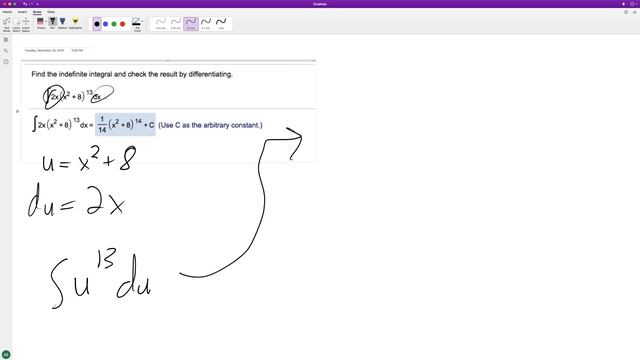Redo the last undone action
Image resolution: width=640 pixels, height=360 pixels.
click(31, 4)
